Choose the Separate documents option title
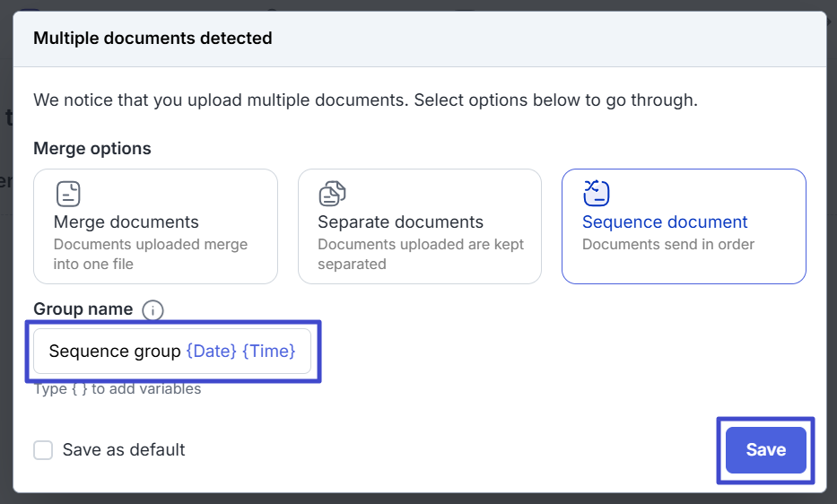 pyautogui.click(x=400, y=222)
